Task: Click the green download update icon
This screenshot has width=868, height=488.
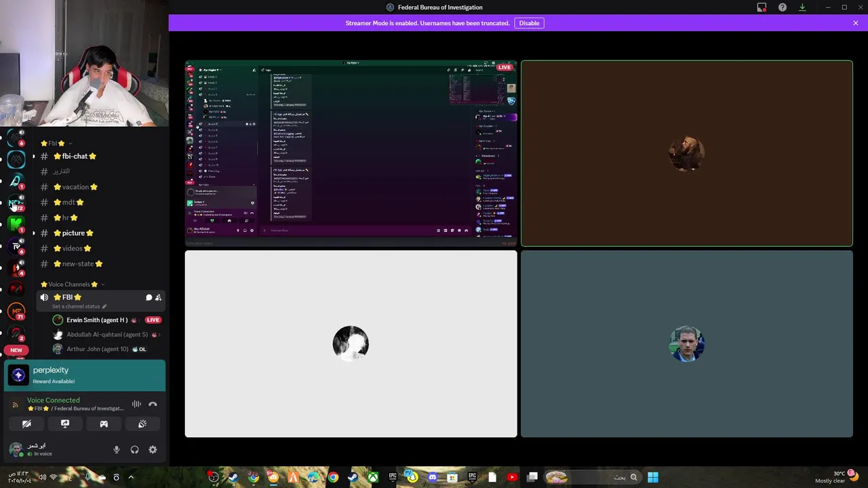Action: [802, 7]
